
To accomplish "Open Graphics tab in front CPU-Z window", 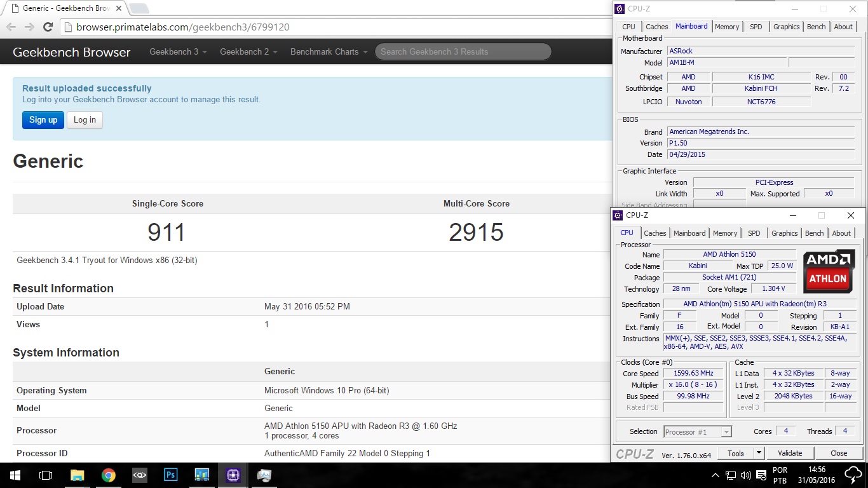I will click(785, 233).
